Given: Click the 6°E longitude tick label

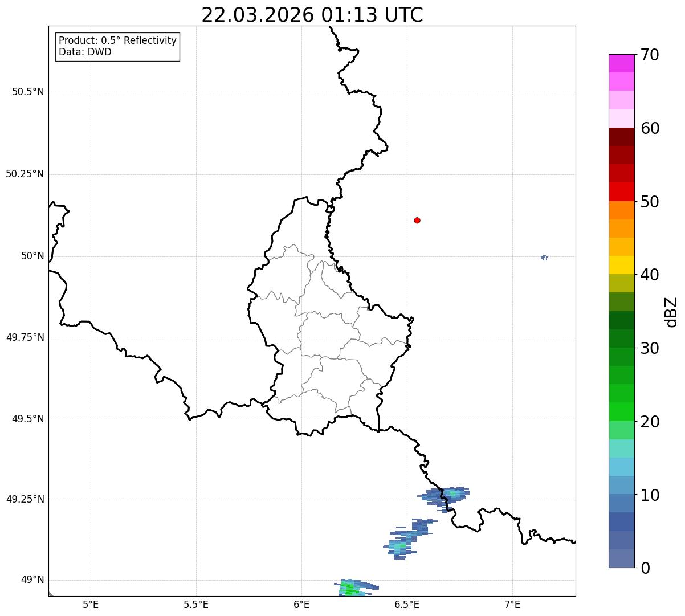Looking at the screenshot, I should coord(301,604).
